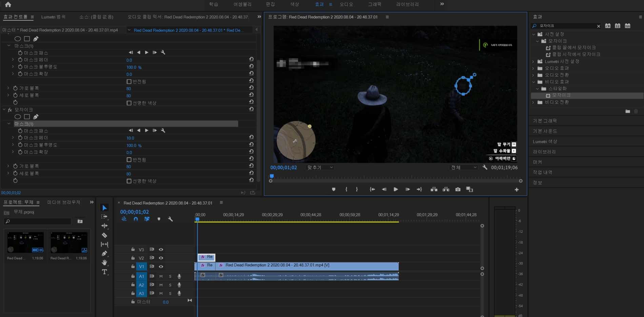Viewport: 644px width, 317px height.
Task: Toggle V3 track output eye
Action: coord(161,249)
